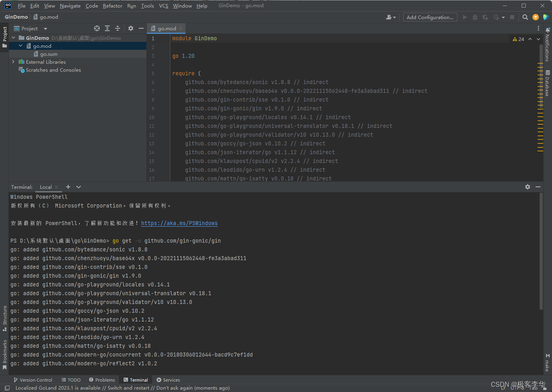Toggle the Bookmarks tool window stripe button

(x=4, y=354)
